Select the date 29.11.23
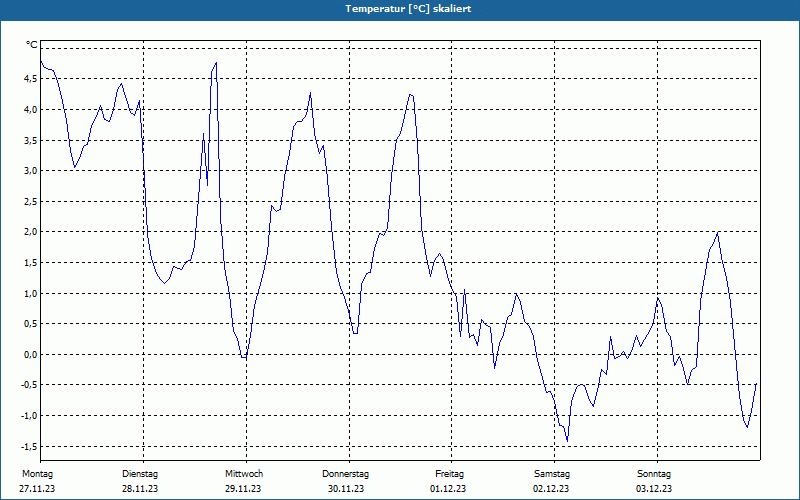Viewport: 800px width, 500px height. pyautogui.click(x=243, y=489)
